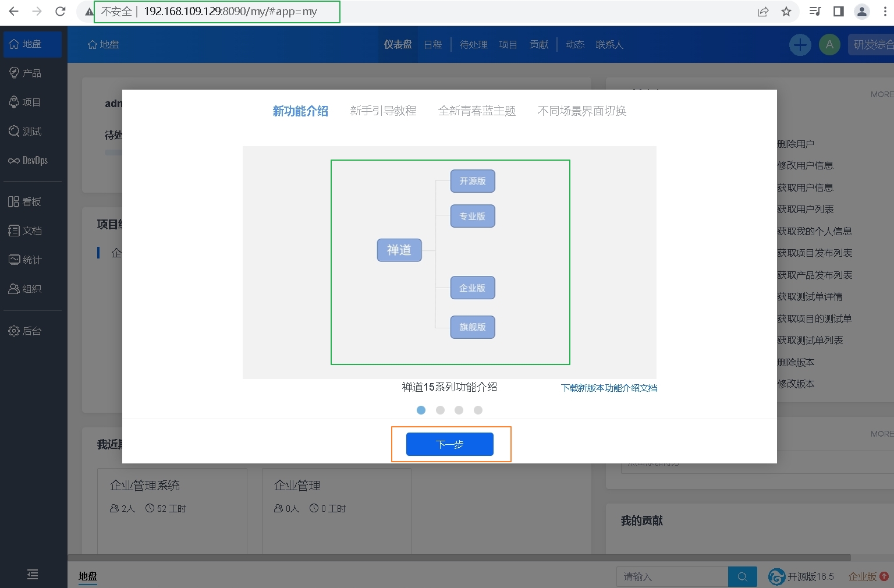Click the search magnifier button
This screenshot has height=588, width=894.
(x=742, y=576)
